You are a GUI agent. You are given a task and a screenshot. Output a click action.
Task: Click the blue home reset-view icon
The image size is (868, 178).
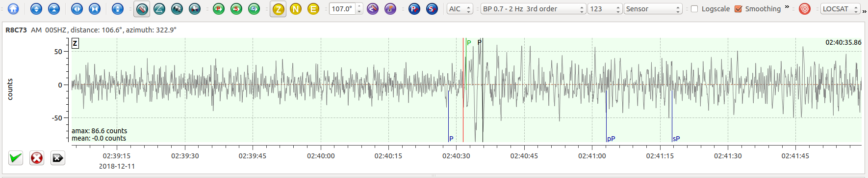click(x=13, y=9)
